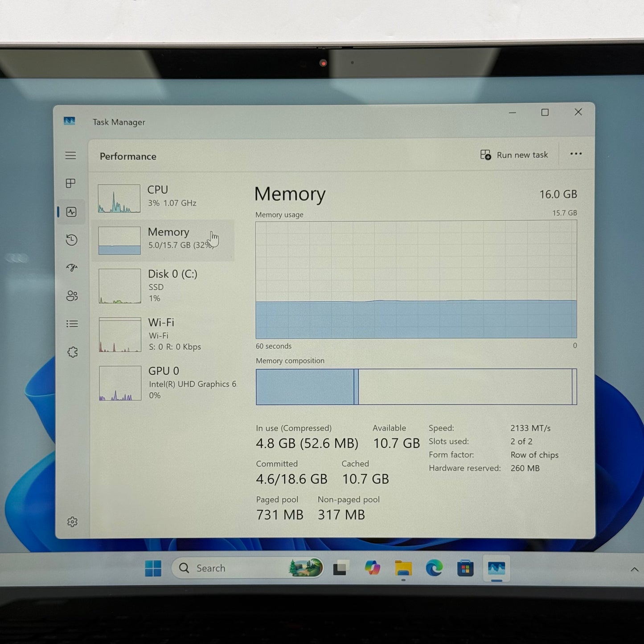The height and width of the screenshot is (644, 644).
Task: Expand the hamburger navigation menu
Action: [x=70, y=156]
